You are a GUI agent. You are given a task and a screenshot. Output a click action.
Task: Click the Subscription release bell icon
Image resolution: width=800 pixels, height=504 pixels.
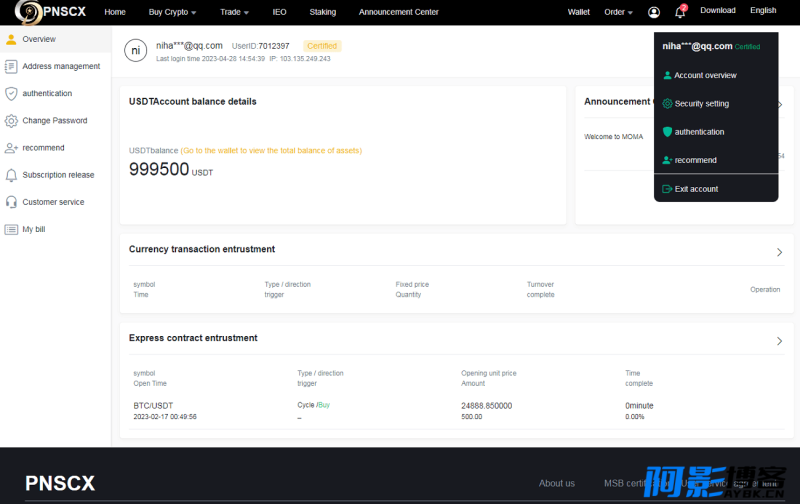(11, 175)
